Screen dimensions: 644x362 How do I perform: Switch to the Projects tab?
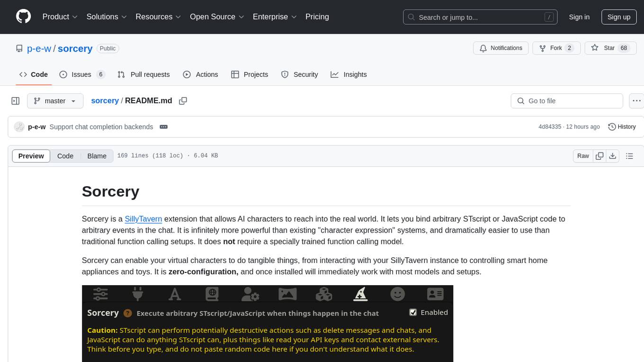(x=250, y=74)
